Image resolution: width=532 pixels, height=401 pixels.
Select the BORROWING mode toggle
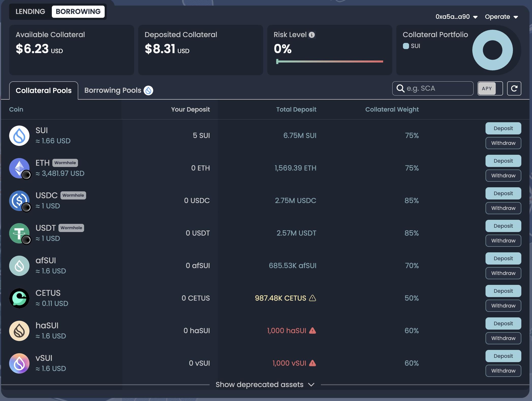[x=78, y=12]
